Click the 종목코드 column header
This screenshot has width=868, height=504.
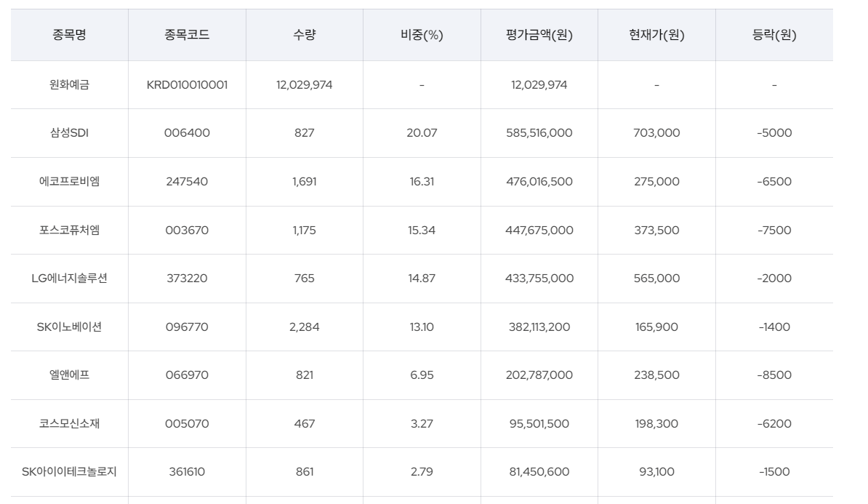coord(187,35)
